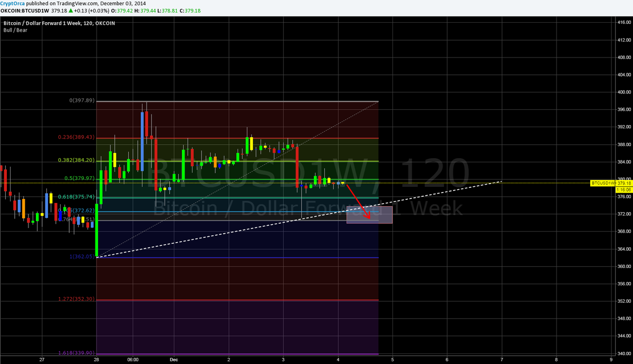
Task: Click the Fibonacci label '1.618(339.90)'
Action: [76, 353]
